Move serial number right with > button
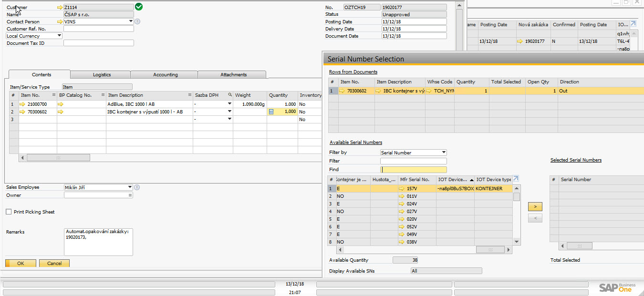This screenshot has height=296, width=644. pos(535,207)
